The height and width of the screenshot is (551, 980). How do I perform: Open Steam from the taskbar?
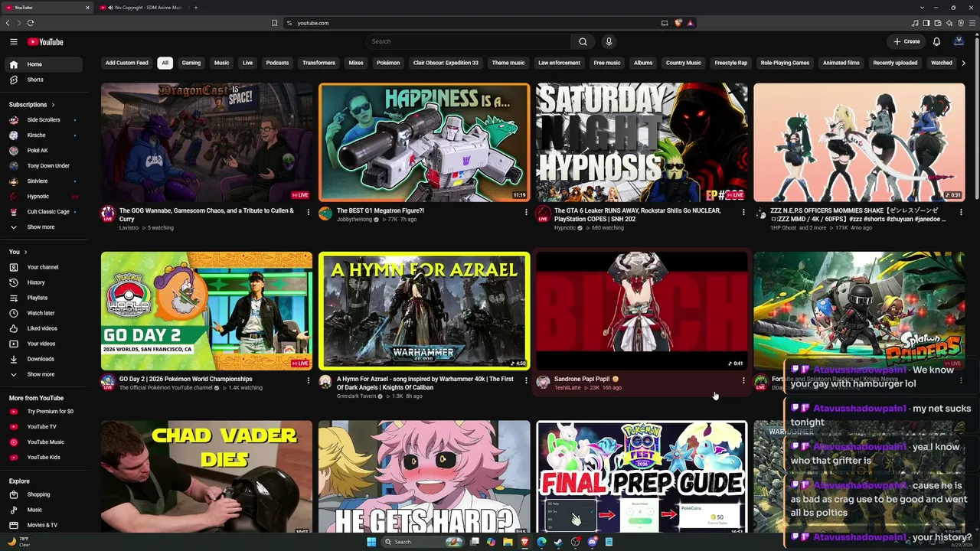click(558, 542)
